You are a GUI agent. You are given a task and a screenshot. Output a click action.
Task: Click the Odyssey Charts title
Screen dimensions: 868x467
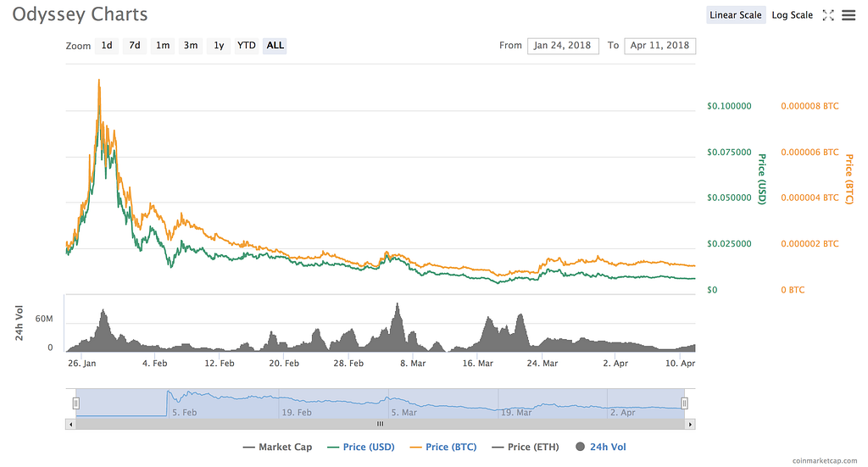(81, 14)
